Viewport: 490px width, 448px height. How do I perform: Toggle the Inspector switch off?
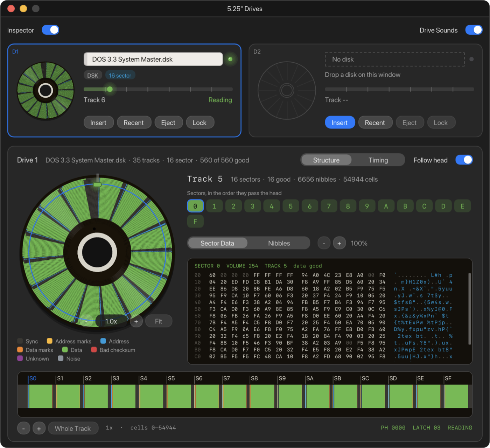(x=50, y=30)
